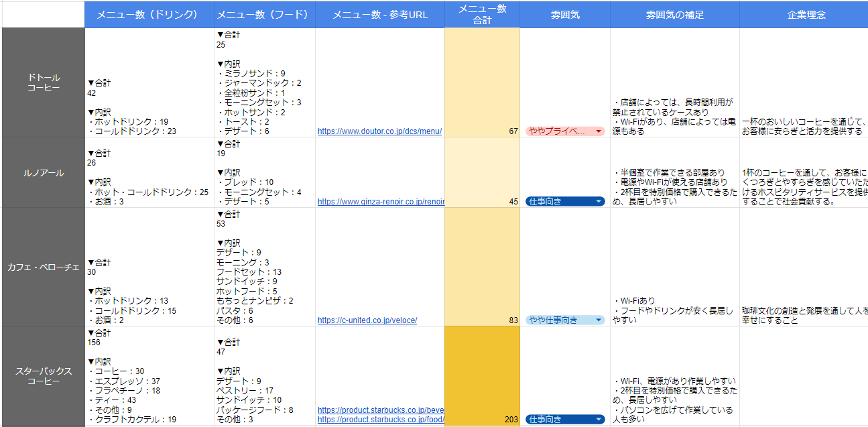868x427 pixels.
Task: Select the カフェ・ベローチェ row label
Action: click(x=43, y=267)
